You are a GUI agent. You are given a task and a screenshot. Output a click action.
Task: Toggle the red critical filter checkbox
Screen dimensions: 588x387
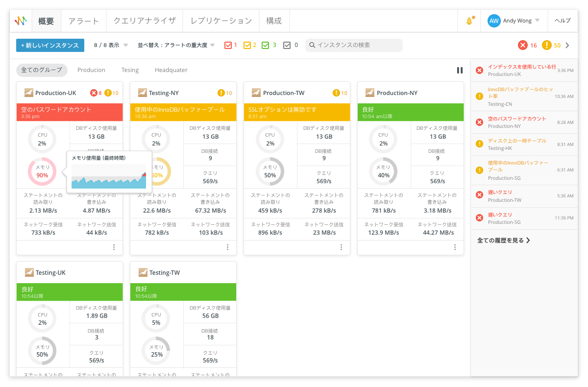click(x=228, y=45)
